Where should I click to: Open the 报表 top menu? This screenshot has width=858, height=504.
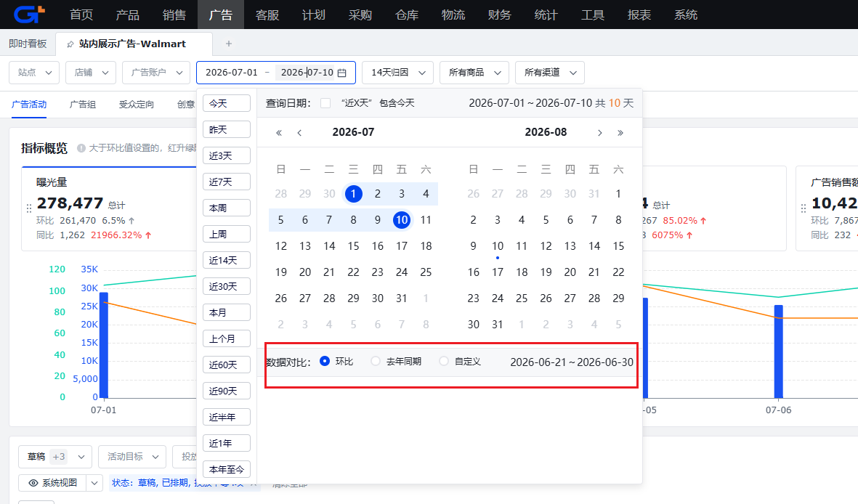tap(639, 15)
